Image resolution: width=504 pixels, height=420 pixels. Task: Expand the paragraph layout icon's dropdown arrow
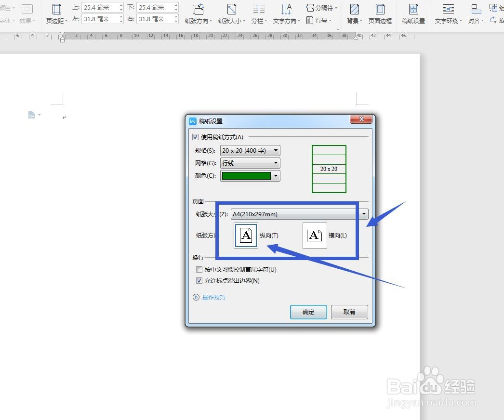39,115
